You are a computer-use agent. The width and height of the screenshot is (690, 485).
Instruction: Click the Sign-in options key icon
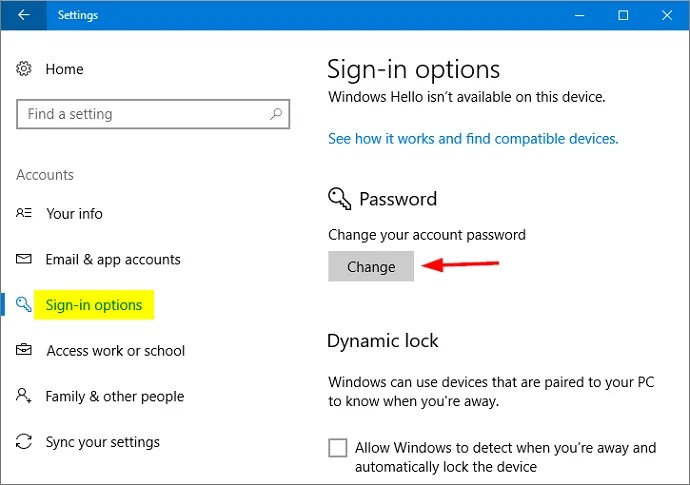(x=25, y=305)
